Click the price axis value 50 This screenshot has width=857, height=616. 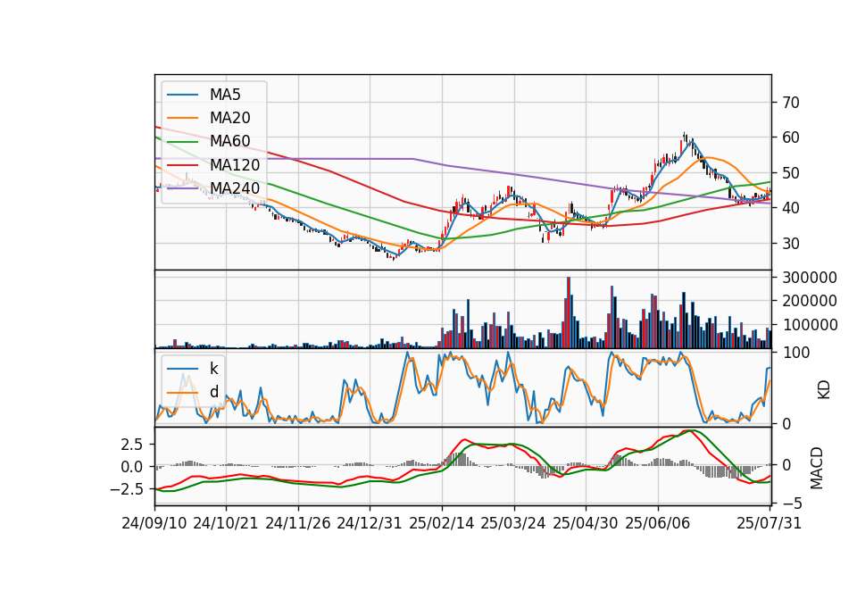790,173
